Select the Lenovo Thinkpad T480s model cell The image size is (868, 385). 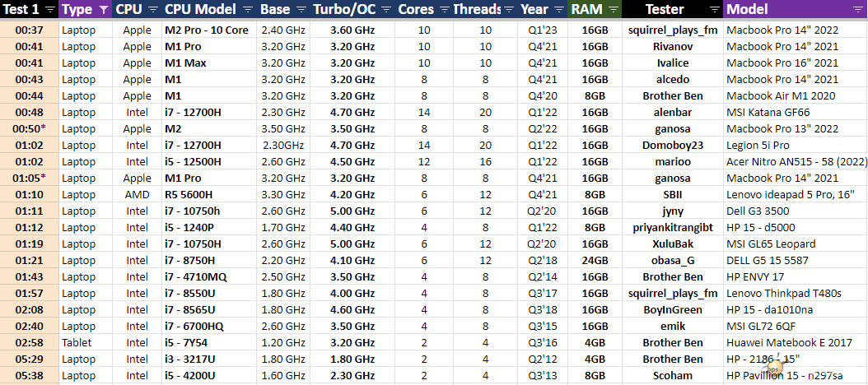tap(796, 293)
